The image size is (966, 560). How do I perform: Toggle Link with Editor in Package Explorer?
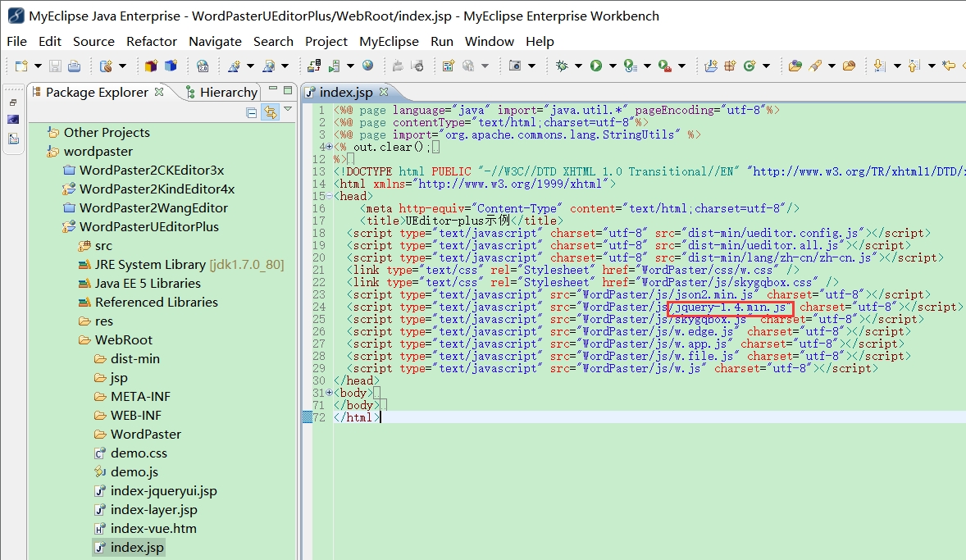coord(270,112)
